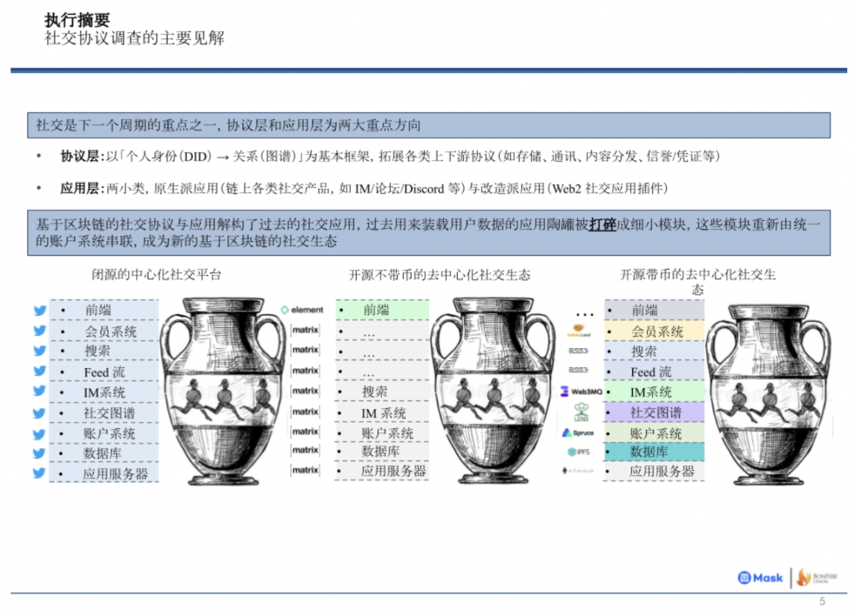Click the bold label 协议层:

click(x=82, y=157)
